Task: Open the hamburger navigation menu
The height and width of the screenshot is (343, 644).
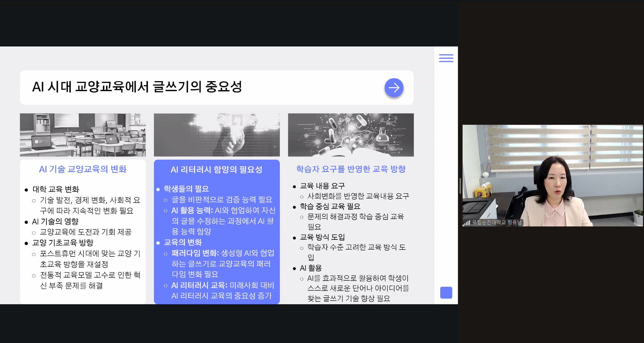Action: 446,58
